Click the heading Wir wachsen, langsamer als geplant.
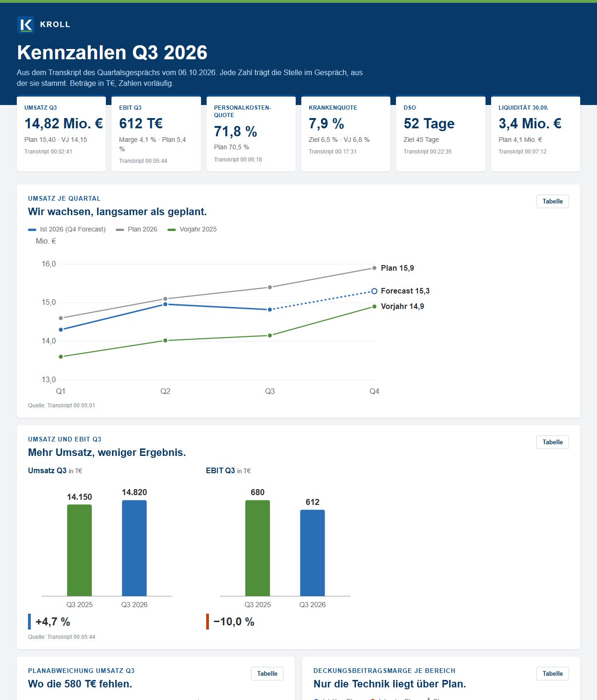 [x=117, y=212]
